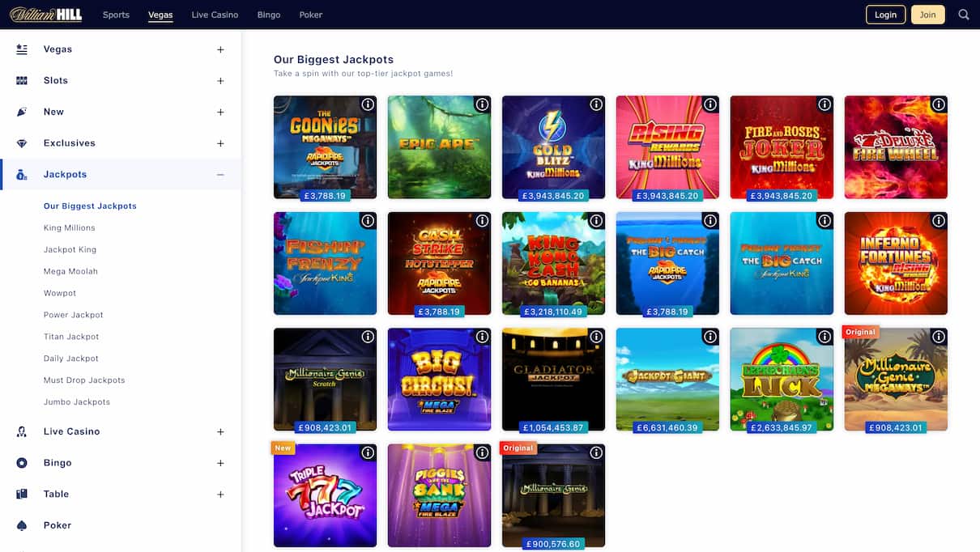Select Our Biggest Jackpots submenu item

[x=90, y=206]
